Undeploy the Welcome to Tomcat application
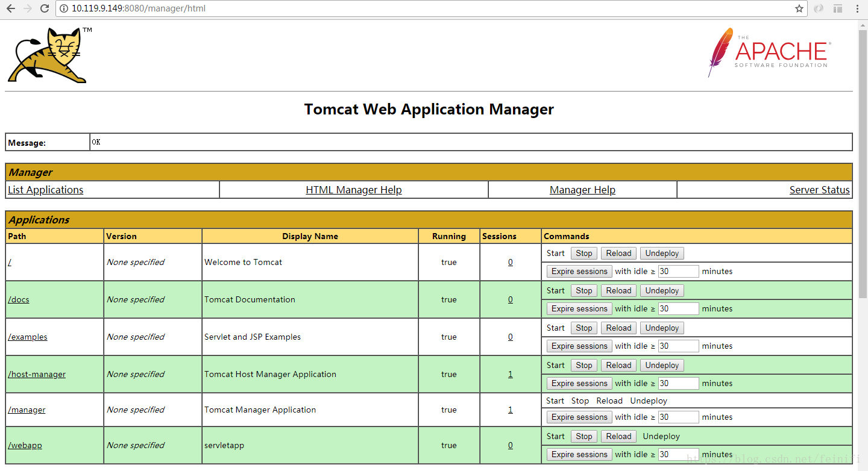 point(662,254)
